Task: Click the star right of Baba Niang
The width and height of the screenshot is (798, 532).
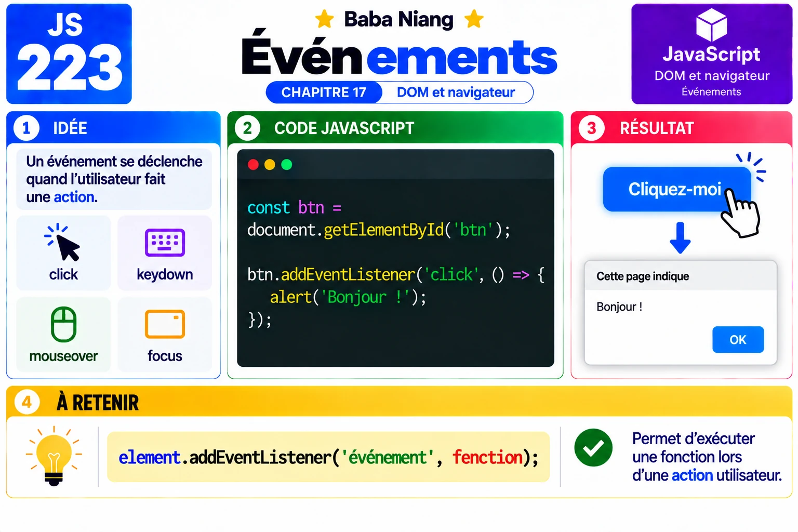Action: 474,19
